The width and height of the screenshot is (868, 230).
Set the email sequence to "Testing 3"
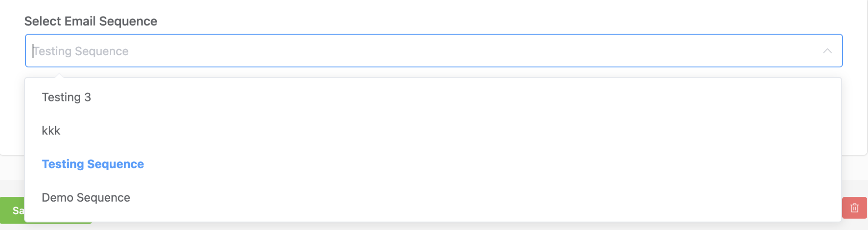[67, 97]
